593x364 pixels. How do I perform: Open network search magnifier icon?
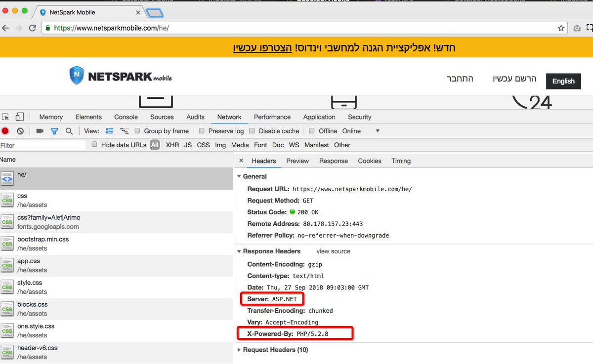click(x=69, y=131)
